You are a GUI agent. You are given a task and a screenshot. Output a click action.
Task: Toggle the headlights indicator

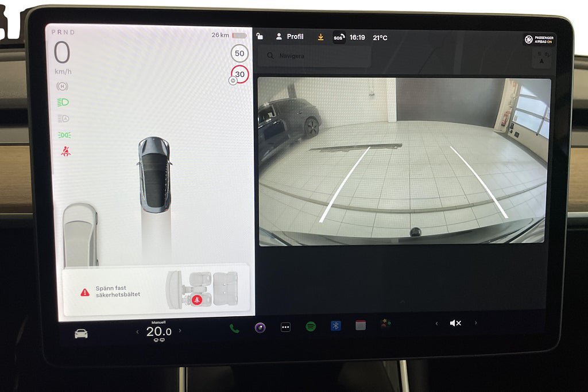[x=63, y=102]
